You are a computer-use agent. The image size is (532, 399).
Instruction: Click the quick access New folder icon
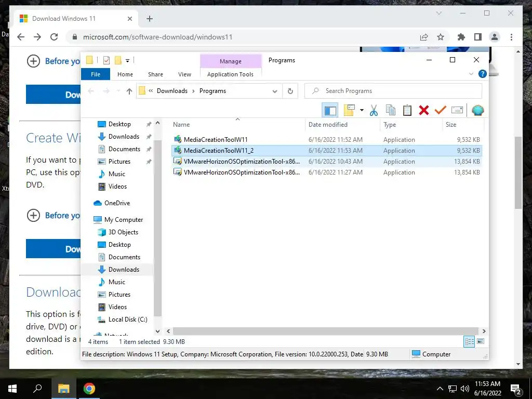click(x=118, y=60)
